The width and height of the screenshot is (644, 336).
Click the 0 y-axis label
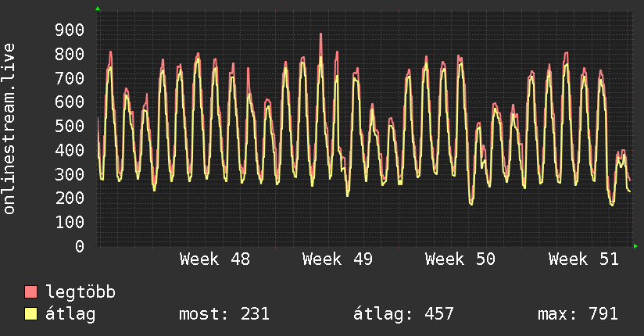80,246
